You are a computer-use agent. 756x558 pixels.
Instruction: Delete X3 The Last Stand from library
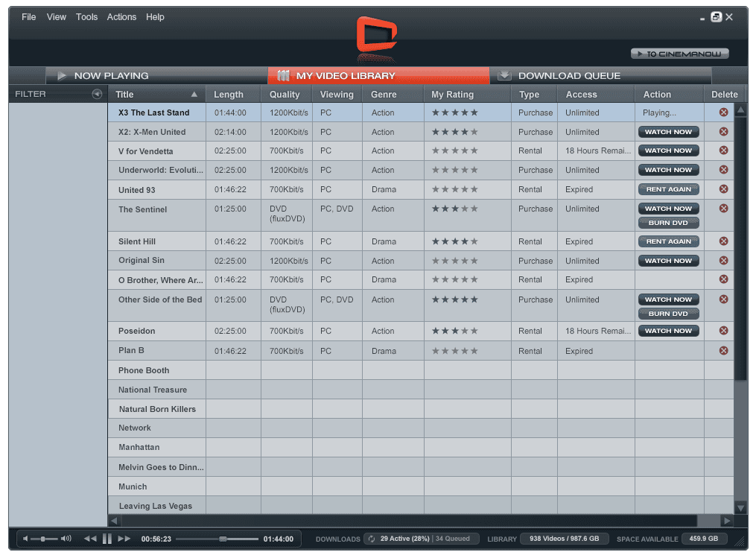click(723, 112)
